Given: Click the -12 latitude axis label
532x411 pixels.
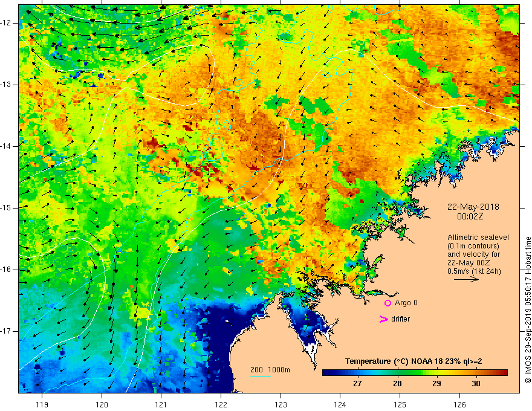Looking at the screenshot, I should point(7,23).
